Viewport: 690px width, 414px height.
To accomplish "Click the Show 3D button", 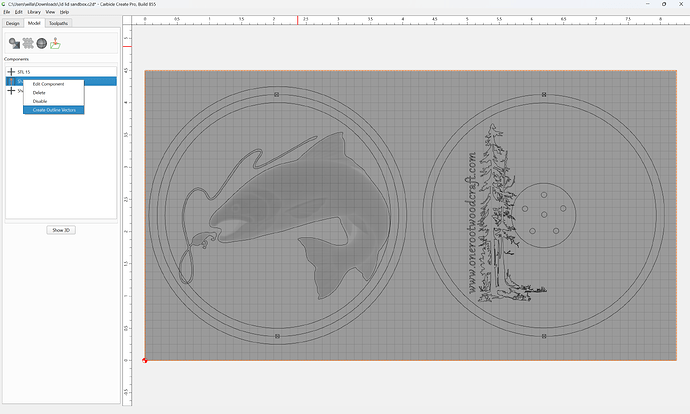I will click(x=61, y=230).
